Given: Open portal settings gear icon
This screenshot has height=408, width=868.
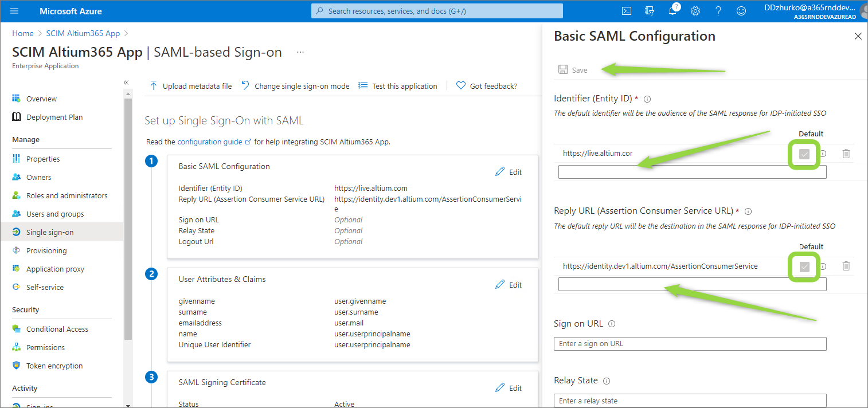Looking at the screenshot, I should 695,11.
